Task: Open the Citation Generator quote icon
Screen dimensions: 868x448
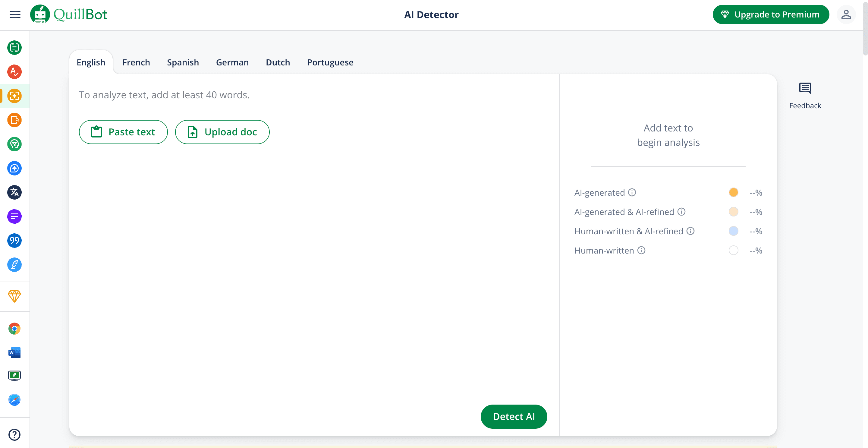Action: [14, 241]
